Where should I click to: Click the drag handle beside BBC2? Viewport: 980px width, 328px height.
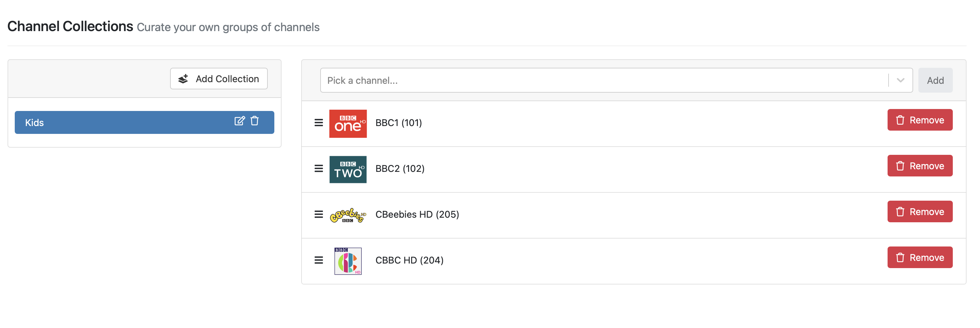tap(319, 168)
